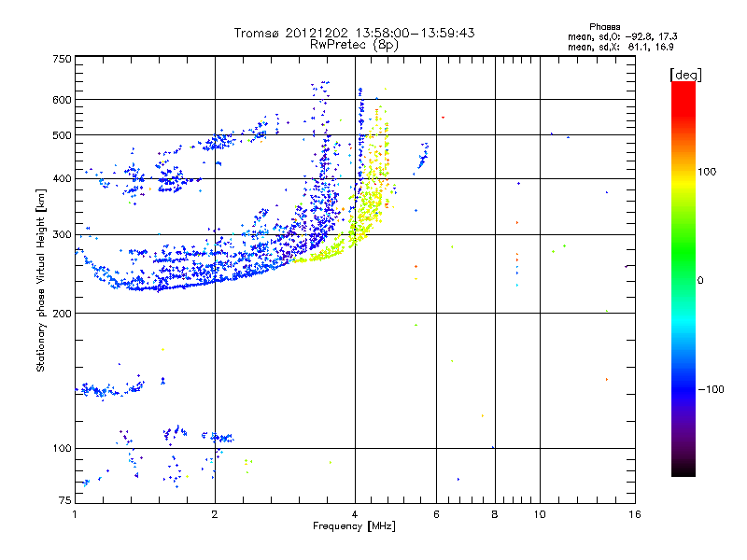Click the '750' height axis label
Screen dimensions: 747x560
(x=63, y=59)
